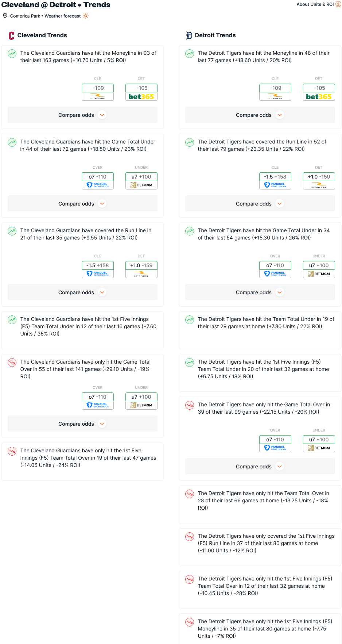Image resolution: width=342 pixels, height=644 pixels.
Task: Select FanDuel o7 -110 in Guardians Game Total Under card
Action: pyautogui.click(x=98, y=181)
